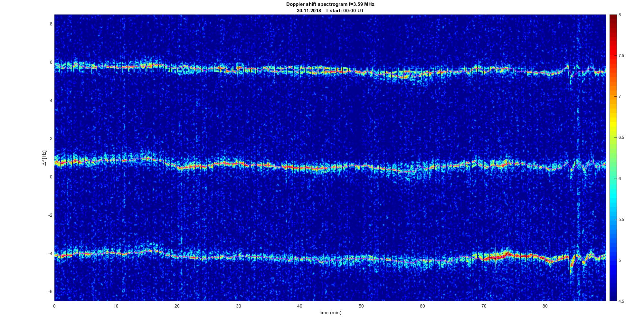Click the date line "30.11.2018 T start: 00:00 UT"
Screen dimensions: 644x323
point(330,11)
